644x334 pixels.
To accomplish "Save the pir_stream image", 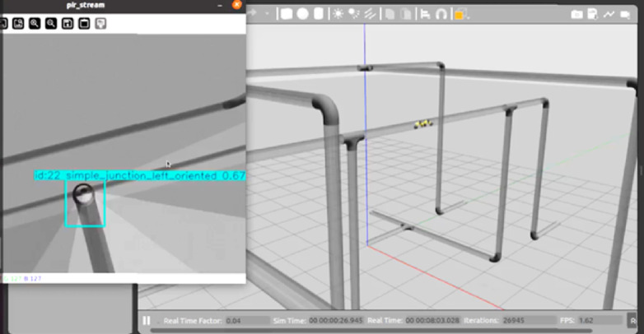I will pyautogui.click(x=68, y=23).
